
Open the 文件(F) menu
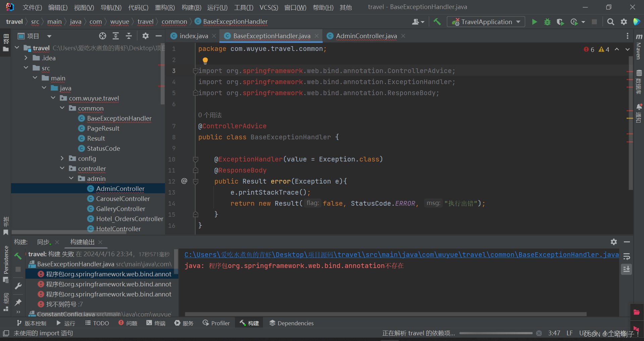(32, 7)
